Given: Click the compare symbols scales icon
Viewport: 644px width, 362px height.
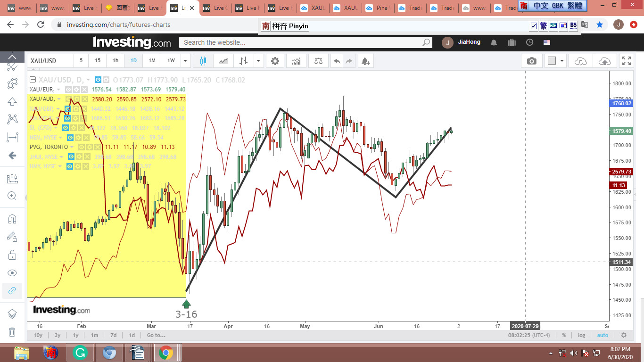Looking at the screenshot, I should point(318,61).
